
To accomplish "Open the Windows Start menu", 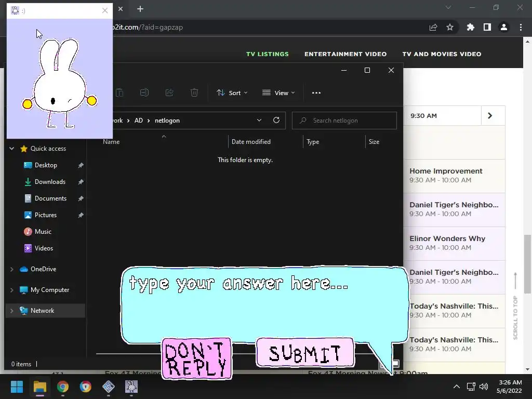I will click(x=17, y=387).
